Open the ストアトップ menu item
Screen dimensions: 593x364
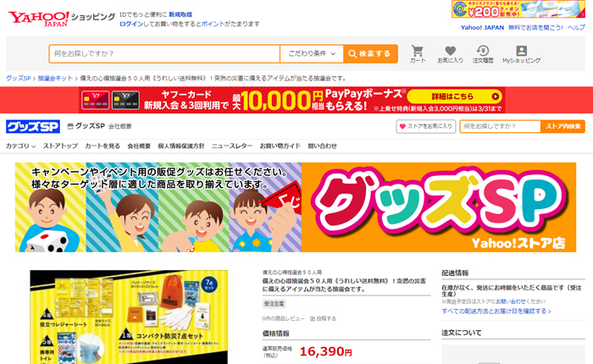[60, 146]
